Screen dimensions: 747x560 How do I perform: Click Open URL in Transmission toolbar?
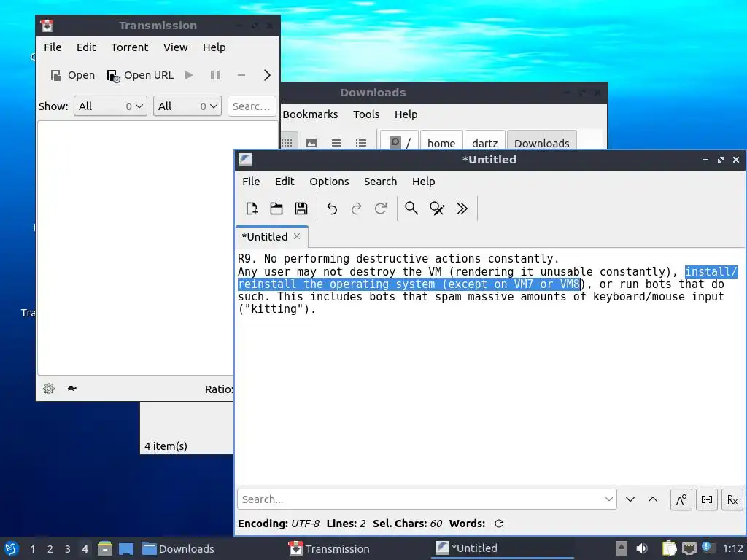click(x=141, y=75)
